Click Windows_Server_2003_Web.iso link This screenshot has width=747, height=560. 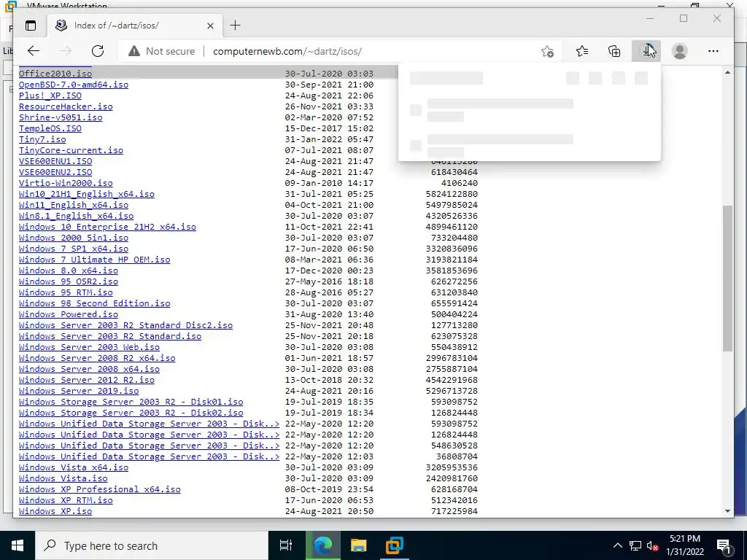point(89,347)
